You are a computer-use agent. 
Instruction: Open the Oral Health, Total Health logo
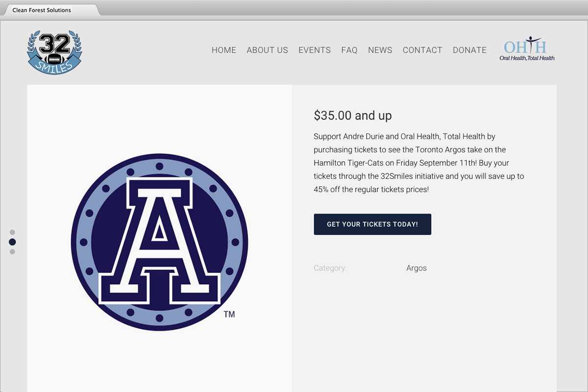coord(527,49)
